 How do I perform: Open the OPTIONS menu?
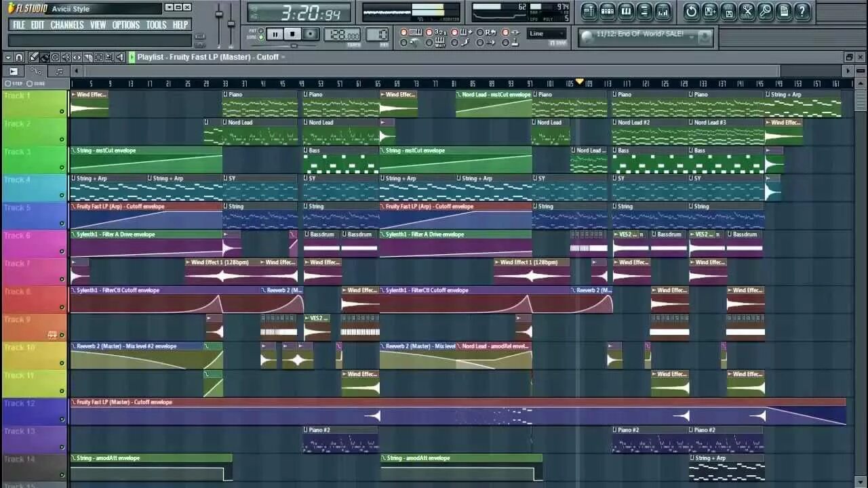point(126,25)
